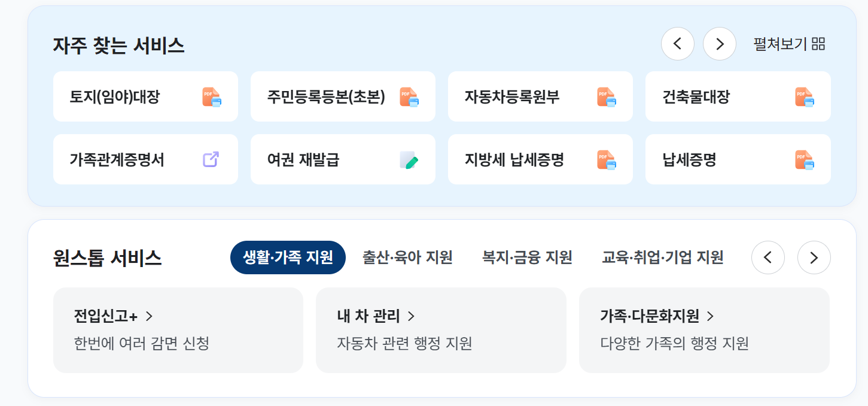Show previous 자주 찾는 서비스 items
Screen dimensions: 868x406
[678, 44]
